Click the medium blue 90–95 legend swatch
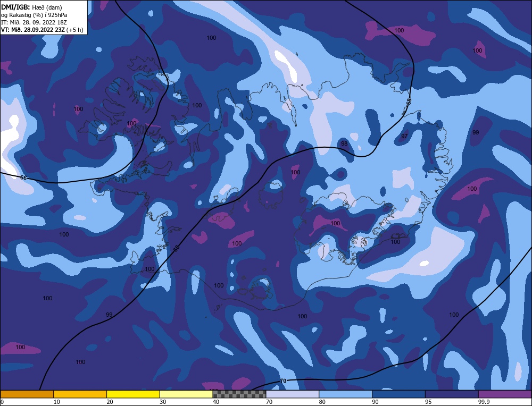Viewport: 532px width, 406px height. pos(398,394)
